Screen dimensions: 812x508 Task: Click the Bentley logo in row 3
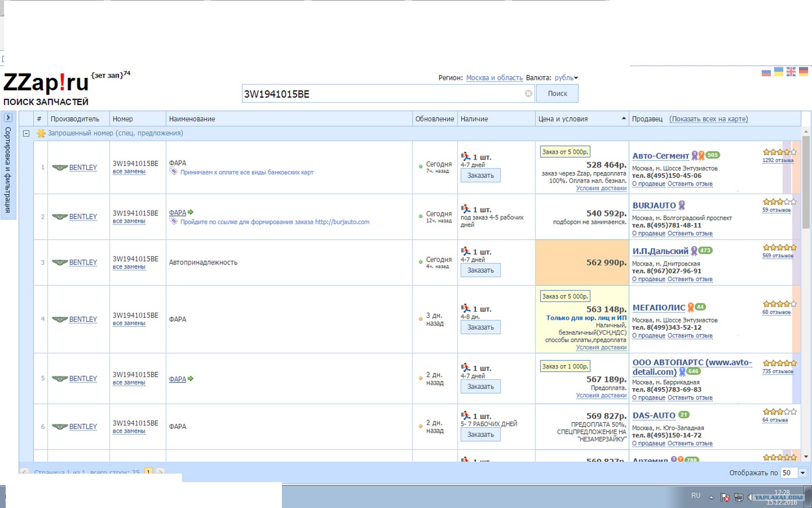(x=60, y=262)
